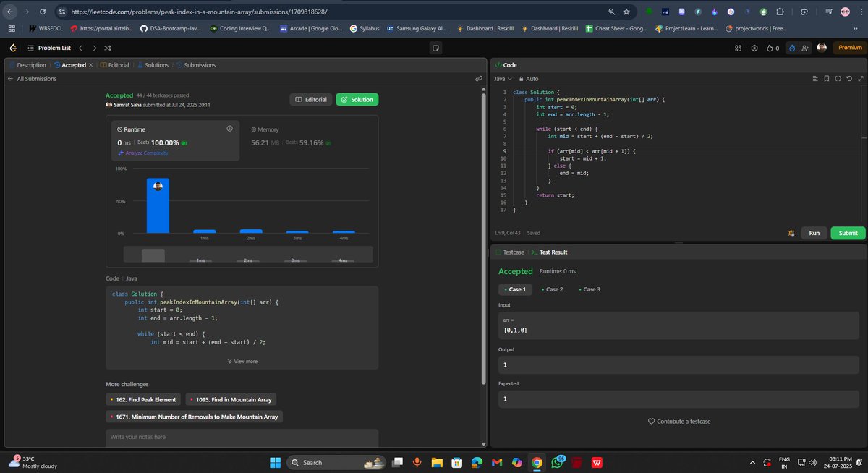The image size is (868, 473).
Task: Toggle the Auto lock setting
Action: click(529, 78)
